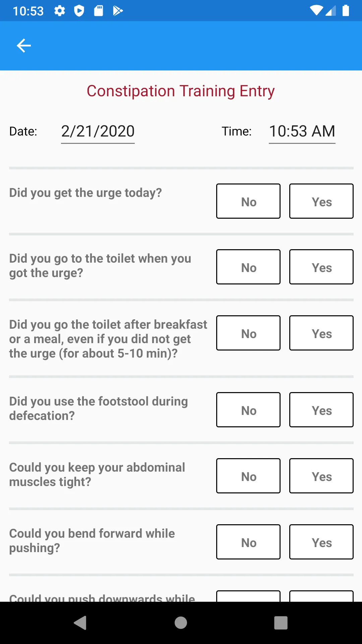
Task: Choose No for toilet after breakfast question
Action: click(248, 333)
